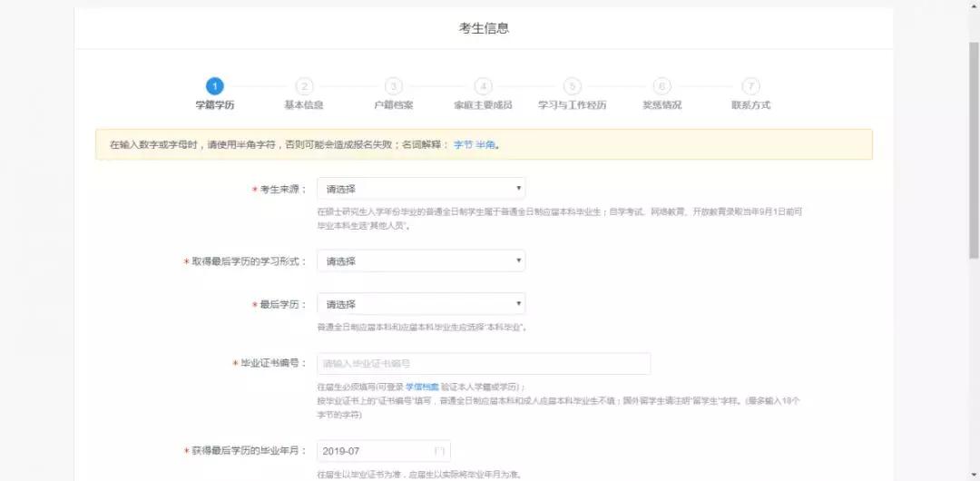
Task: Open the 考生来源 dropdown
Action: pos(421,189)
